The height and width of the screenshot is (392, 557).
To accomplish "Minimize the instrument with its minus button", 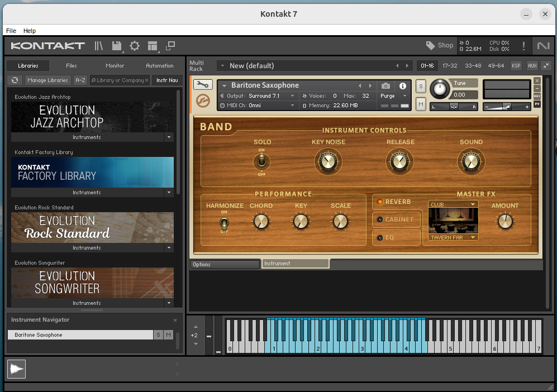I will (537, 88).
